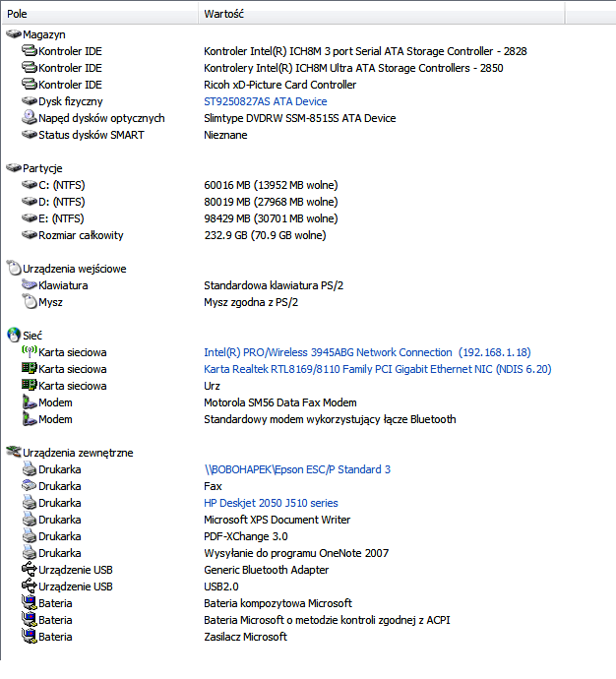Click the Urządzenia zewnętrzne group icon
616x679 pixels.
pyautogui.click(x=14, y=452)
